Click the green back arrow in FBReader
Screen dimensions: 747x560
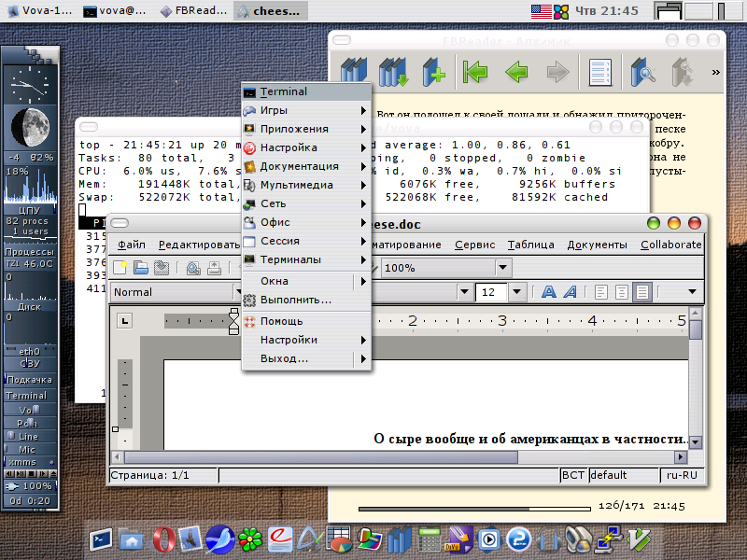[516, 72]
